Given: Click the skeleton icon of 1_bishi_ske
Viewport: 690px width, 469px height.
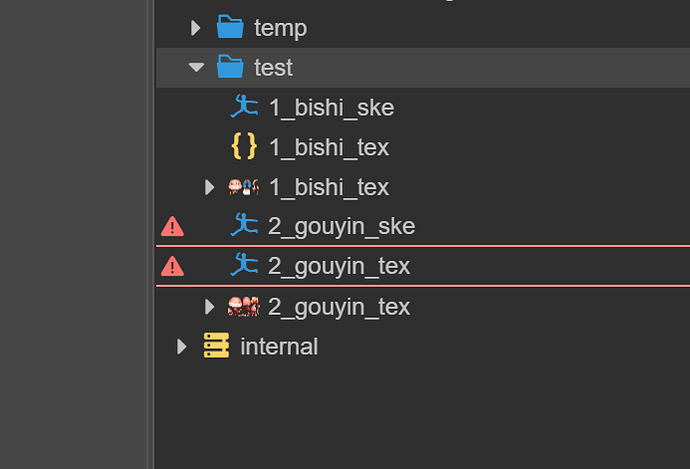Looking at the screenshot, I should (x=244, y=107).
